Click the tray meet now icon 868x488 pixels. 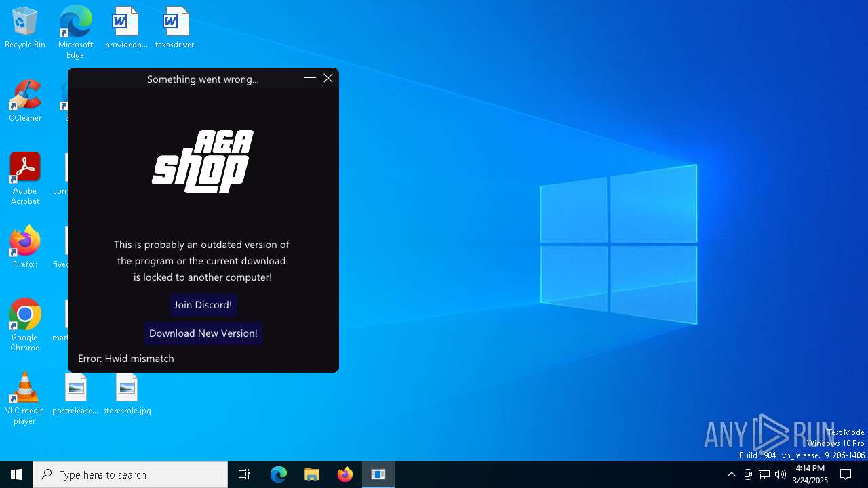tap(748, 474)
